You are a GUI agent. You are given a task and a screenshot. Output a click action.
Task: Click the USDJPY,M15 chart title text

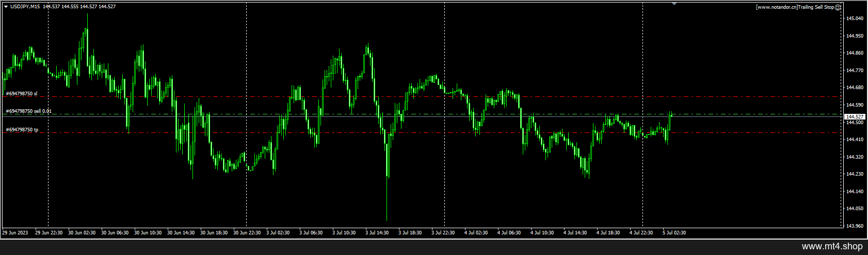25,7
